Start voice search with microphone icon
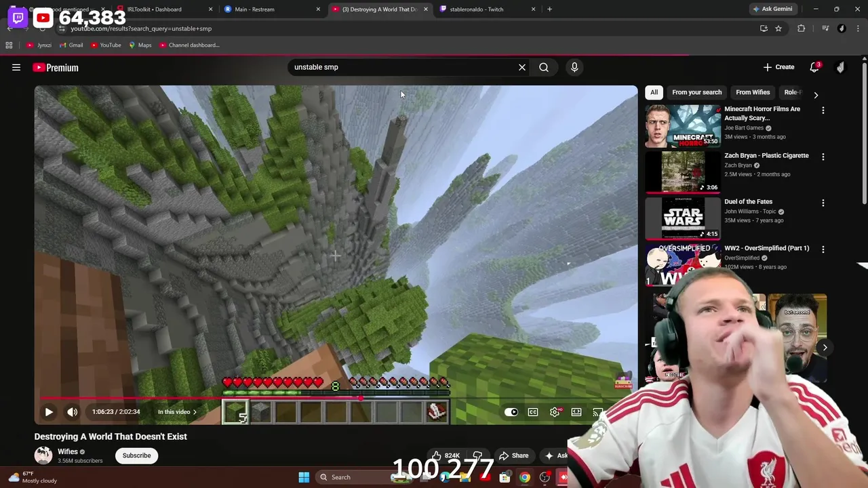Screen dimensions: 868x488 coord(574,67)
